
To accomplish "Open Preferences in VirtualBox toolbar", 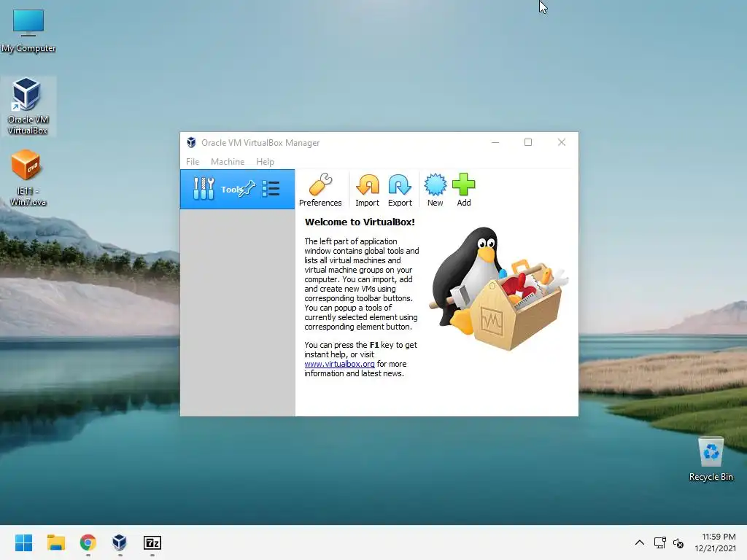I will click(320, 190).
